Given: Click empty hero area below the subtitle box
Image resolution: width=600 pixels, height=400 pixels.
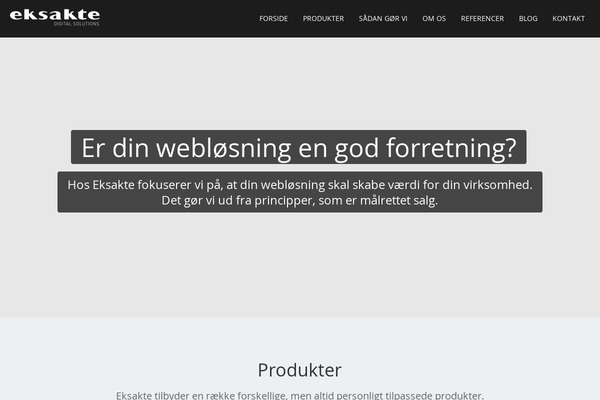Looking at the screenshot, I should pyautogui.click(x=300, y=264).
